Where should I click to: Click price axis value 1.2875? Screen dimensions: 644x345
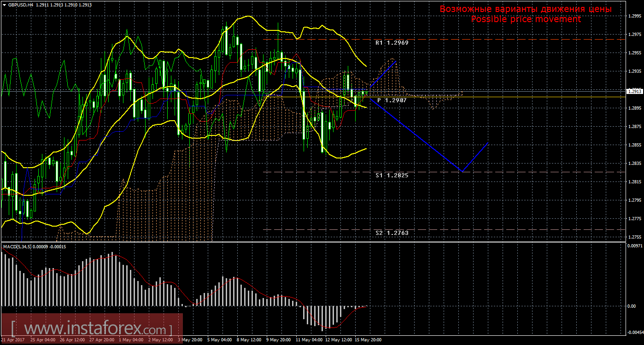pos(635,127)
